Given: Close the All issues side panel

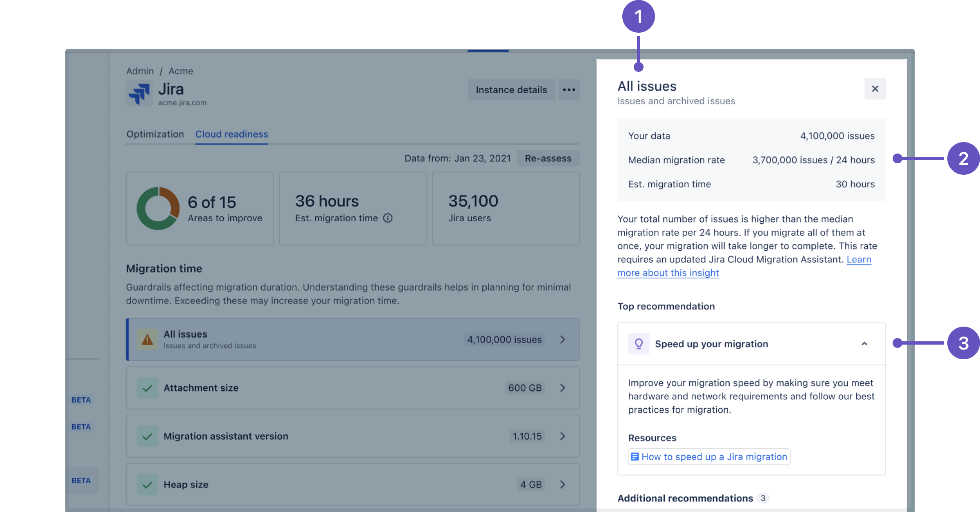Looking at the screenshot, I should click(875, 89).
